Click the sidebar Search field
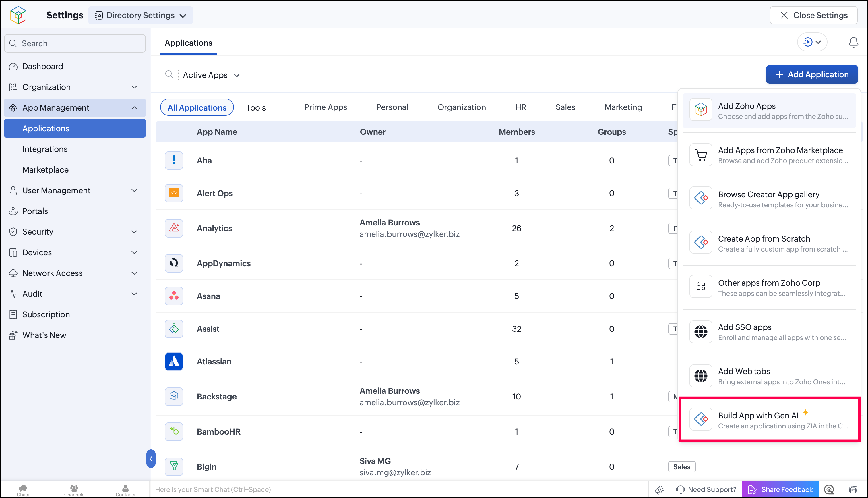Viewport: 868px width, 498px height. 75,43
